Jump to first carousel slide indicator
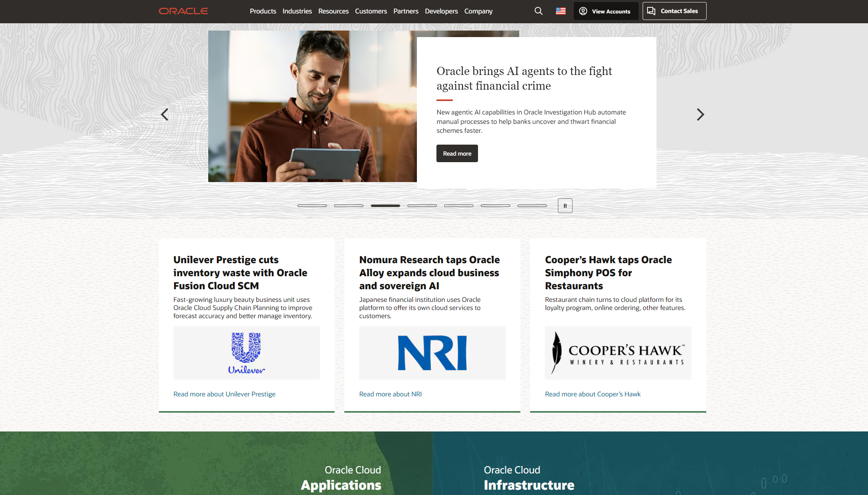 (312, 206)
